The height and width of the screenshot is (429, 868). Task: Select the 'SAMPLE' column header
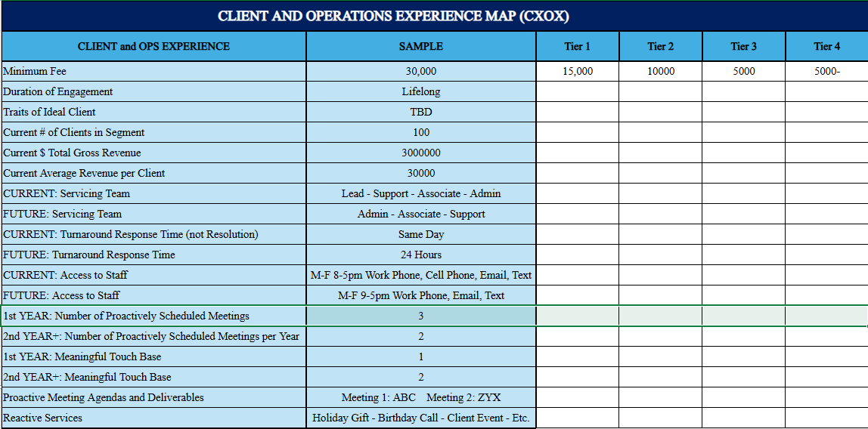420,46
